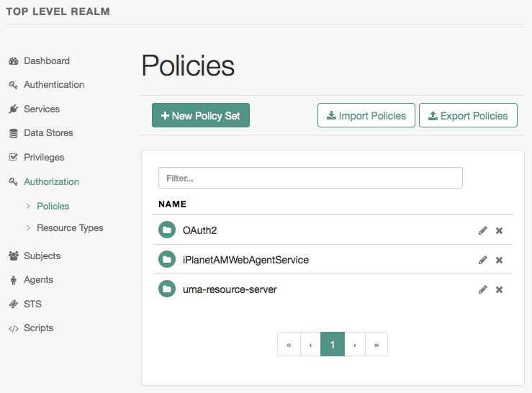Focus the Filter input field
532x393 pixels.
pyautogui.click(x=310, y=178)
